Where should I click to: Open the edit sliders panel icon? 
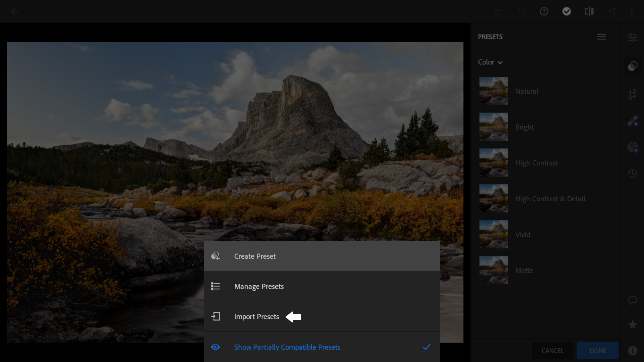[x=633, y=38]
